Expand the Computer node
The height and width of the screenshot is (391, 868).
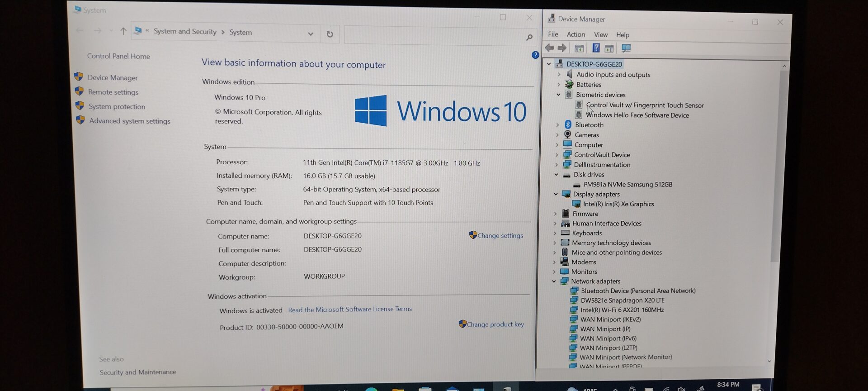(x=557, y=145)
